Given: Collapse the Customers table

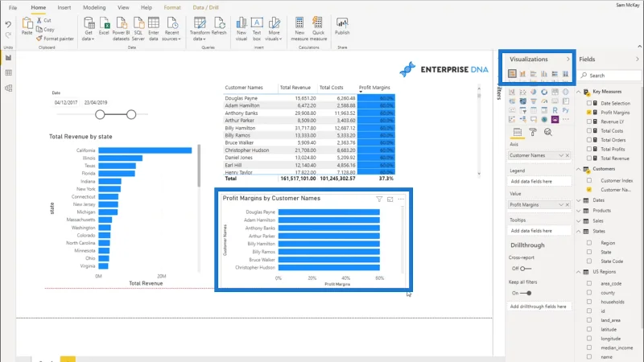Looking at the screenshot, I should tap(578, 169).
